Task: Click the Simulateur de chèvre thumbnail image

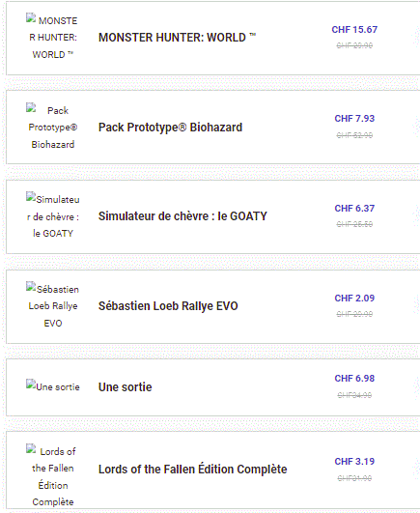Action: pos(53,216)
